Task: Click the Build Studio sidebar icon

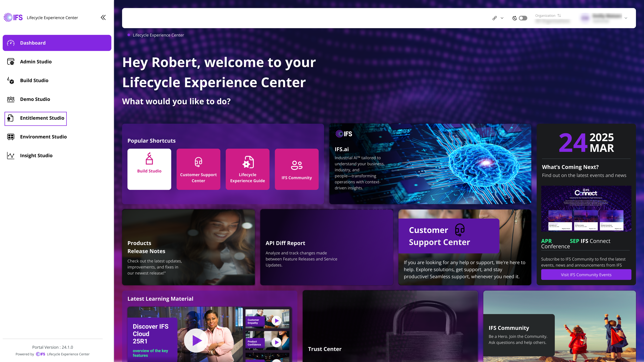Action: 11,80
